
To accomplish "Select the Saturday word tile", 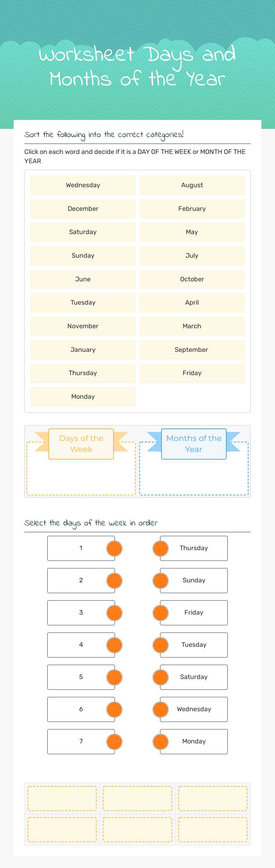I will click(x=83, y=232).
